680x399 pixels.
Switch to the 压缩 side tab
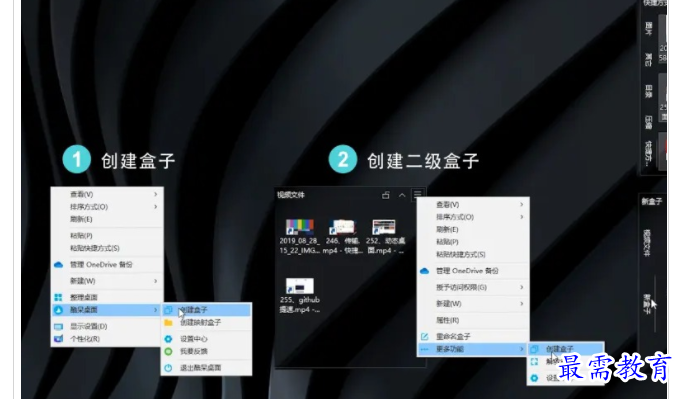coord(649,122)
